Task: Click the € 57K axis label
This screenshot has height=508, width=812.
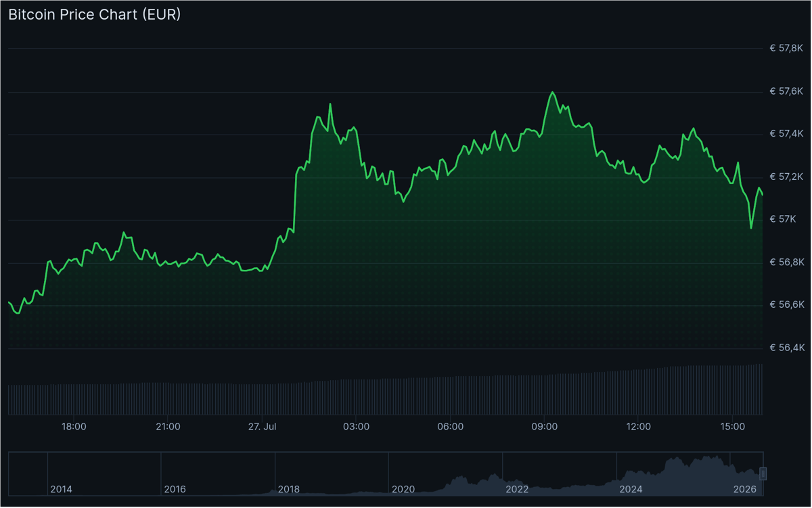Action: point(782,220)
